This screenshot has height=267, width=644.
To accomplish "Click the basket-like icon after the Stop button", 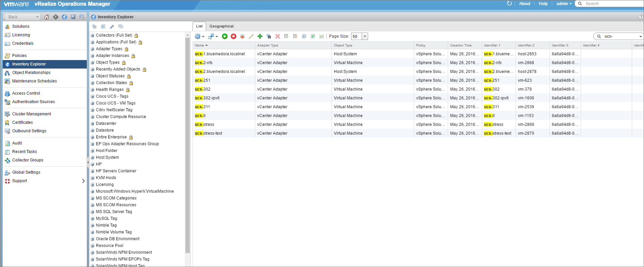I will [x=242, y=36].
